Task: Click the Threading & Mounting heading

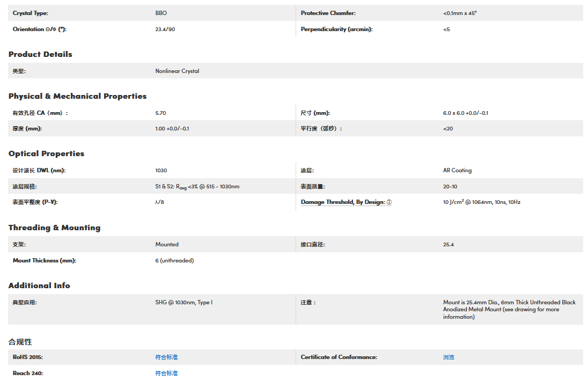Action: coord(54,228)
